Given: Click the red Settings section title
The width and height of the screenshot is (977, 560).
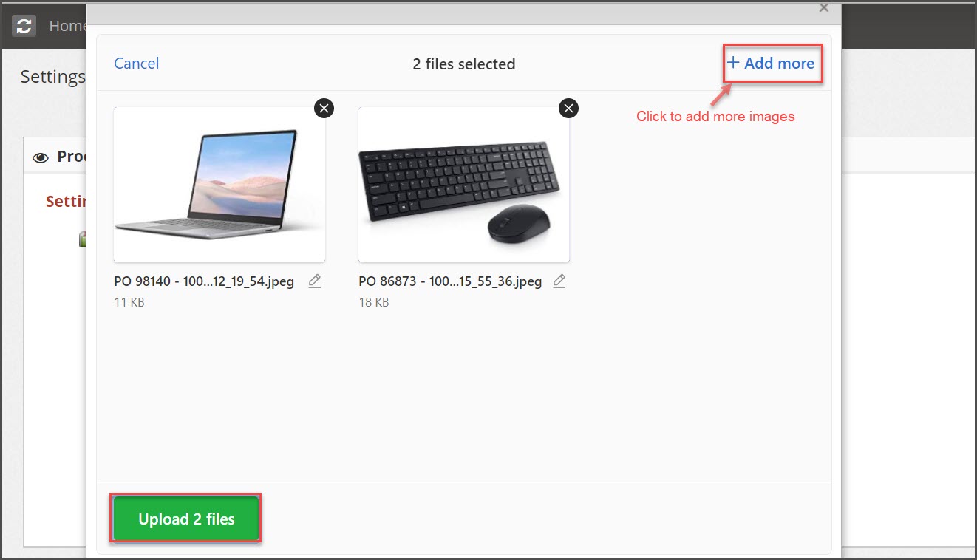Looking at the screenshot, I should (67, 201).
